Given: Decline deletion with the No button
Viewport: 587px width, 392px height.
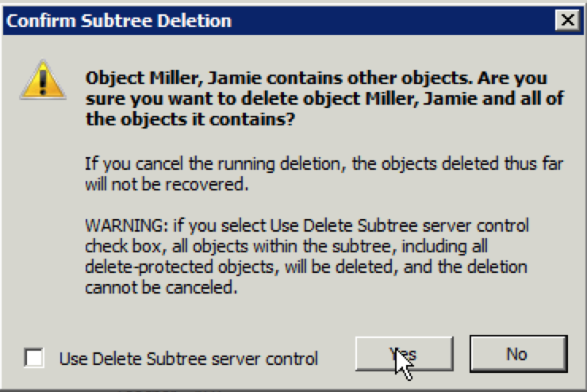Looking at the screenshot, I should coord(517,354).
